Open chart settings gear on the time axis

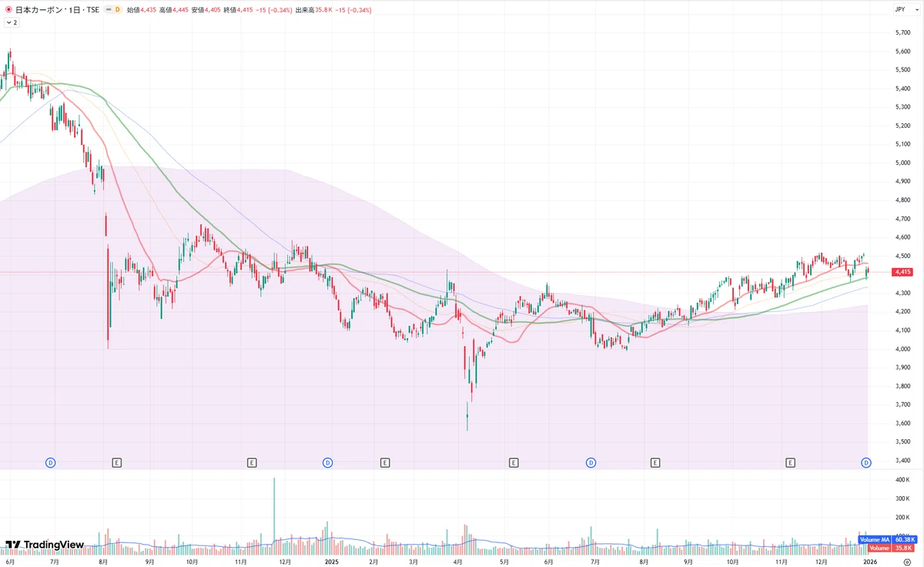[906, 562]
